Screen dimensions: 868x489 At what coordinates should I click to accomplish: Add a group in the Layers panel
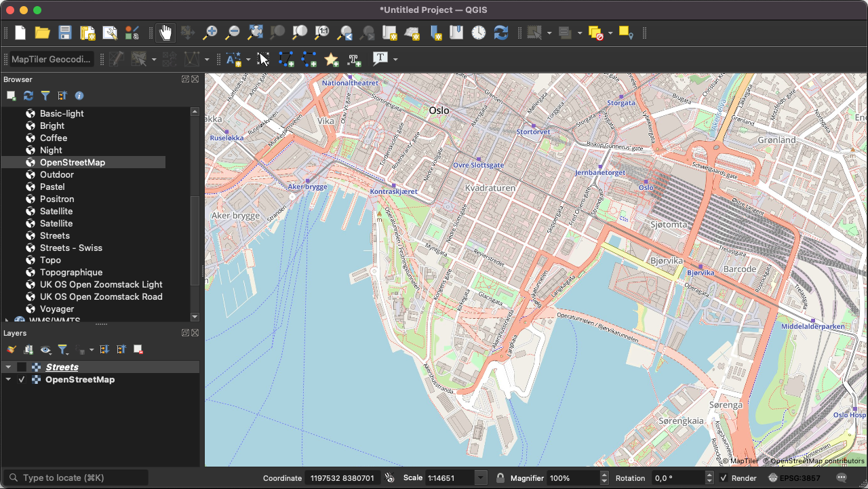[x=28, y=350]
